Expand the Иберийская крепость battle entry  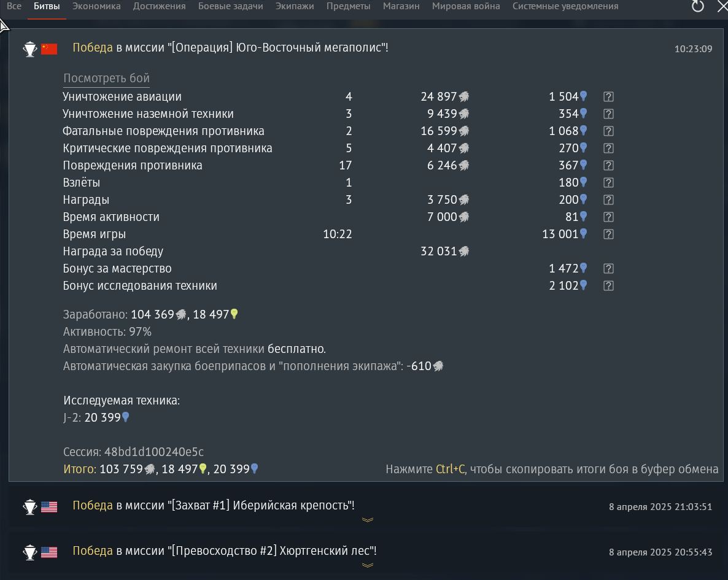(367, 520)
